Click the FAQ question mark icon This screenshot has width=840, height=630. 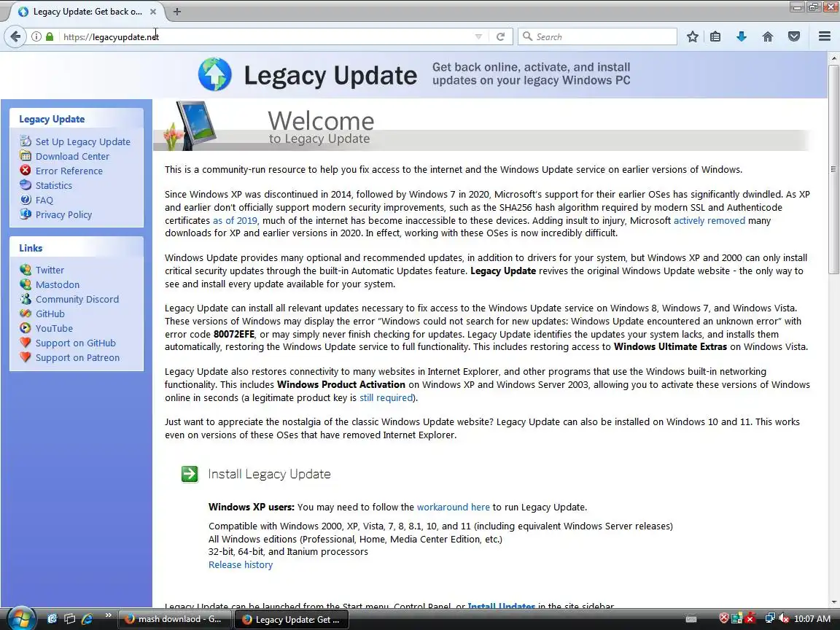tap(26, 199)
